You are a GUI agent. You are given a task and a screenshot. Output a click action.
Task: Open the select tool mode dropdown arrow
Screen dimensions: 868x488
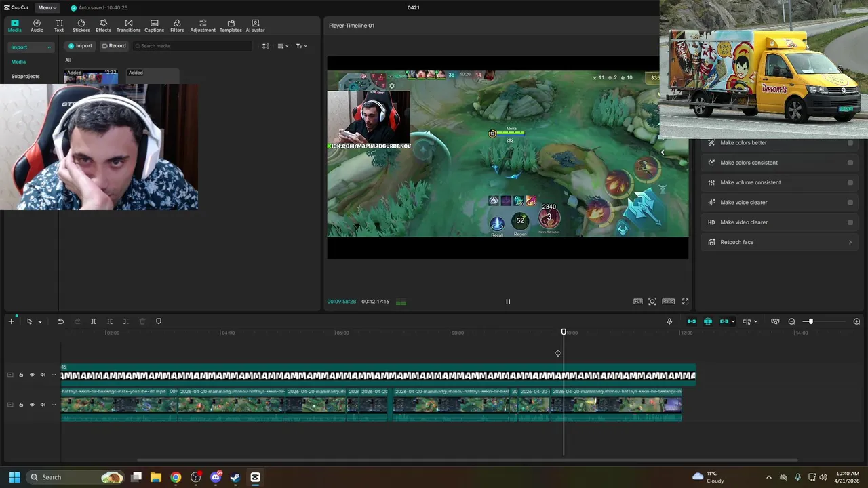[x=40, y=321]
